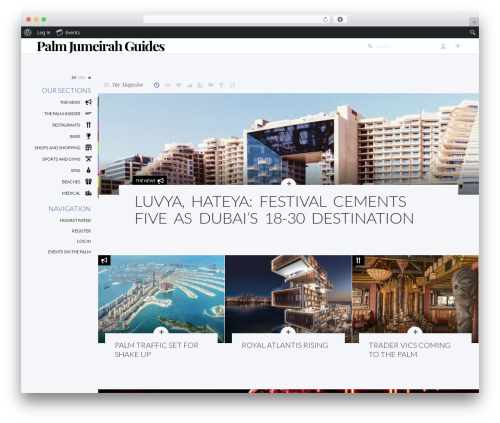The width and height of the screenshot is (500, 423).
Task: Open Royal Atlantis Rising article title
Action: point(285,345)
